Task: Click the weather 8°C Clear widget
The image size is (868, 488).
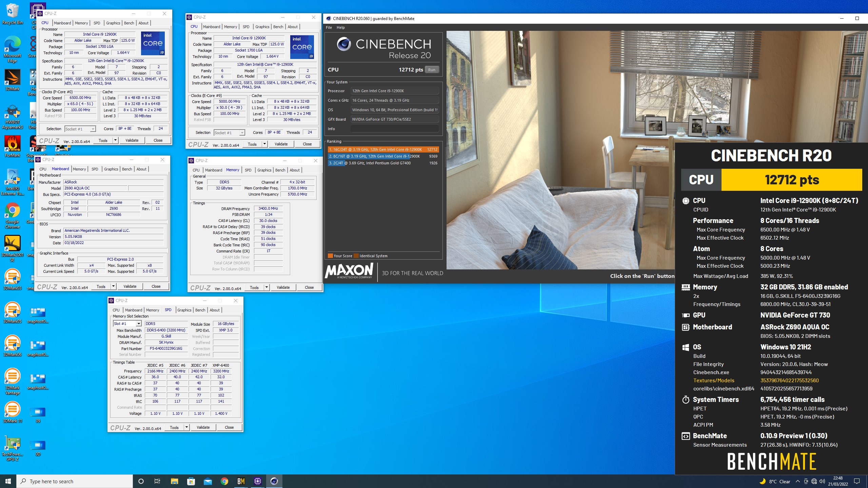Action: (775, 481)
